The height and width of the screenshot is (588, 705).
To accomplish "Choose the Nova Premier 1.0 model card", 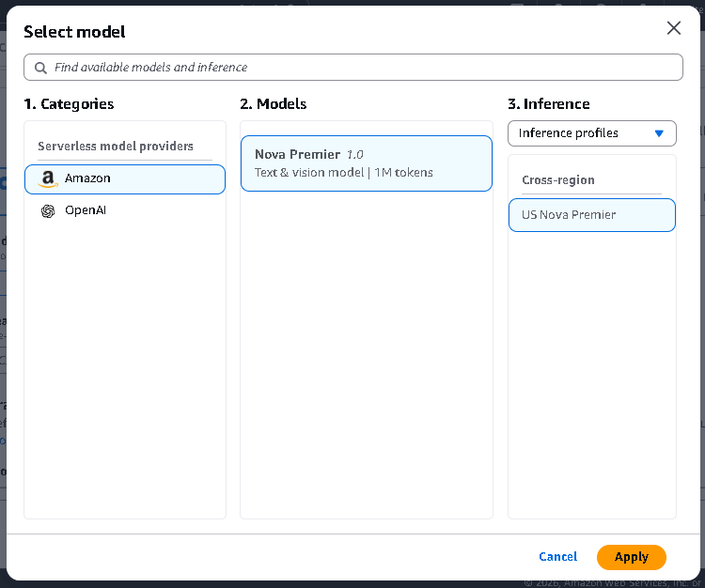I will coord(367,163).
